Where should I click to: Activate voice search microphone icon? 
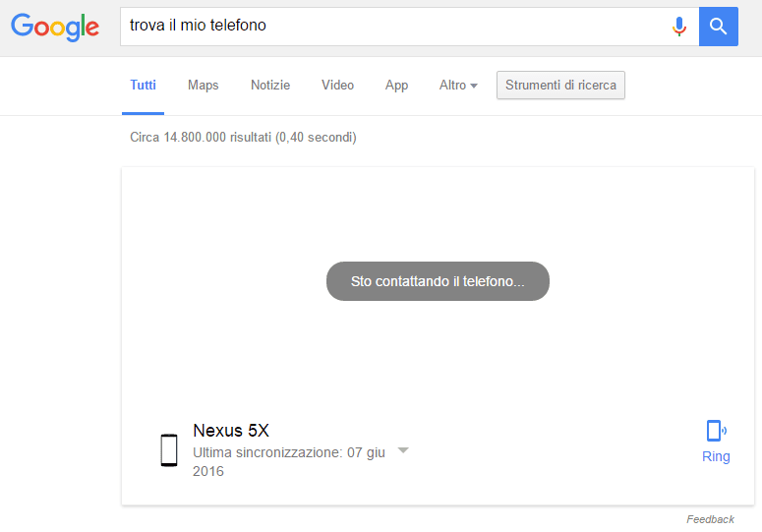pos(678,27)
